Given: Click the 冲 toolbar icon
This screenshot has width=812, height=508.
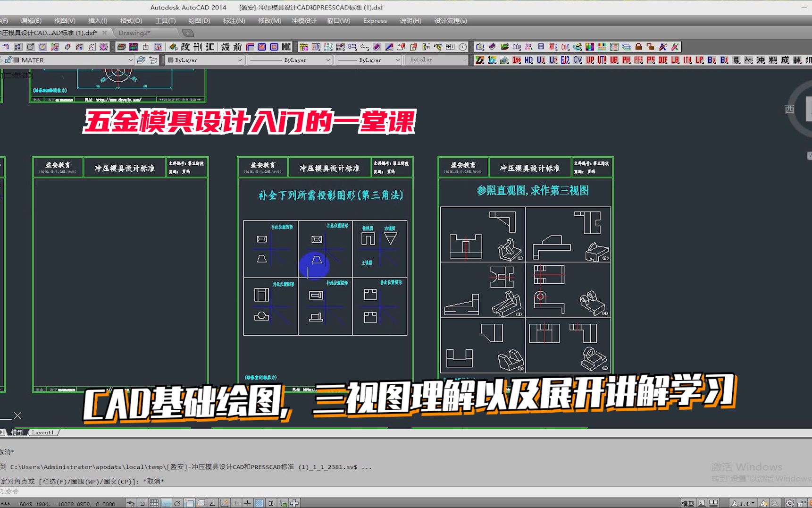Looking at the screenshot, I should [x=761, y=60].
